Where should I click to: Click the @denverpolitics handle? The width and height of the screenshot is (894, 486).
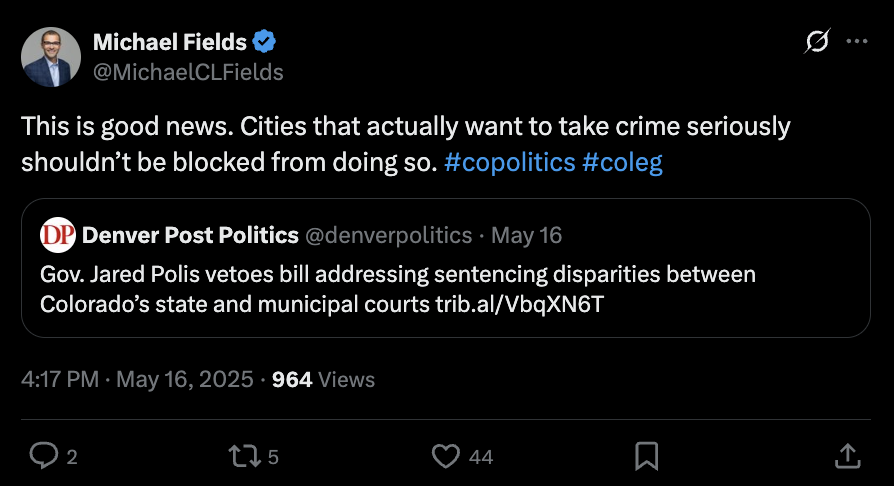point(388,235)
